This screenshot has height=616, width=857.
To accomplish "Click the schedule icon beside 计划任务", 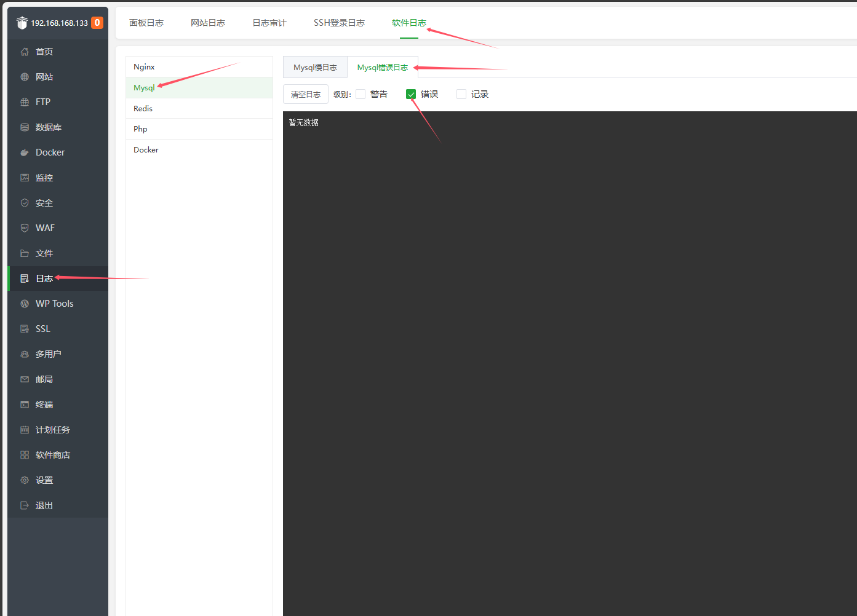I will (25, 430).
